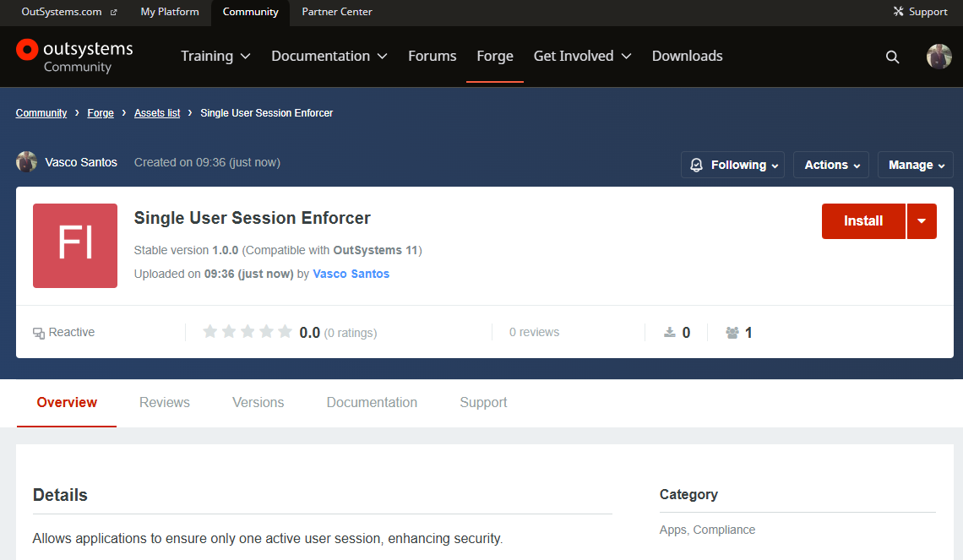Click the Created on 09:36 text
The height and width of the screenshot is (560, 963).
pos(208,162)
